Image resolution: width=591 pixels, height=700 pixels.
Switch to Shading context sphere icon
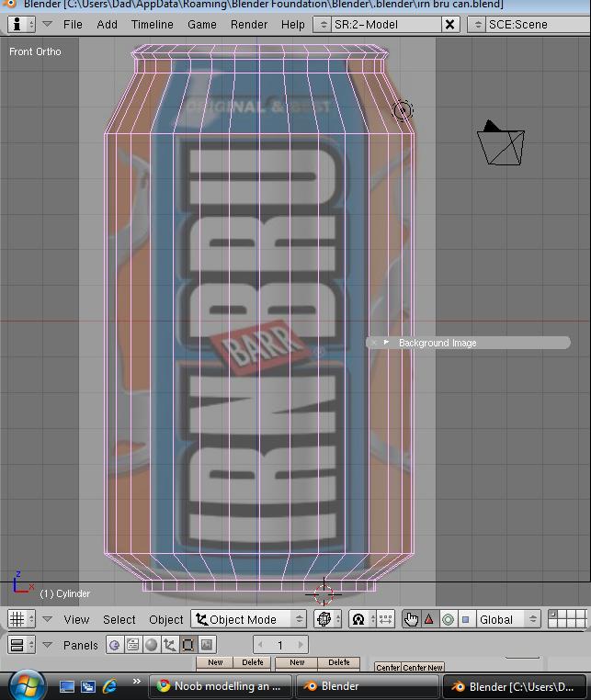152,645
